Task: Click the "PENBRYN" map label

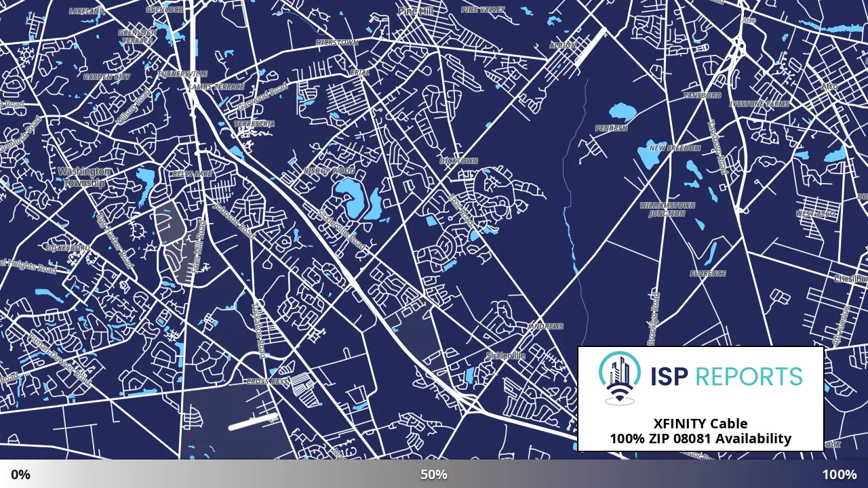Action: tap(611, 128)
